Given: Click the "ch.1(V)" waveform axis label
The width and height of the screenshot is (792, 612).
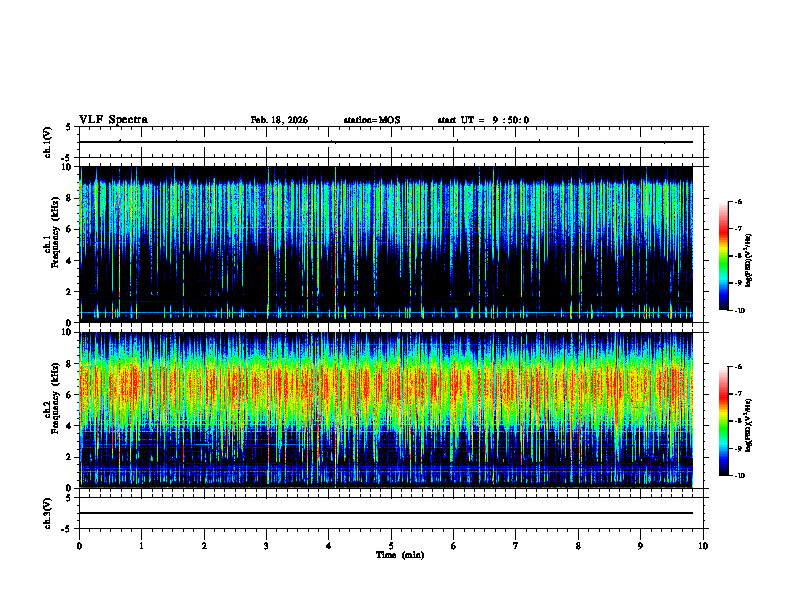Looking at the screenshot, I should click(x=47, y=142).
